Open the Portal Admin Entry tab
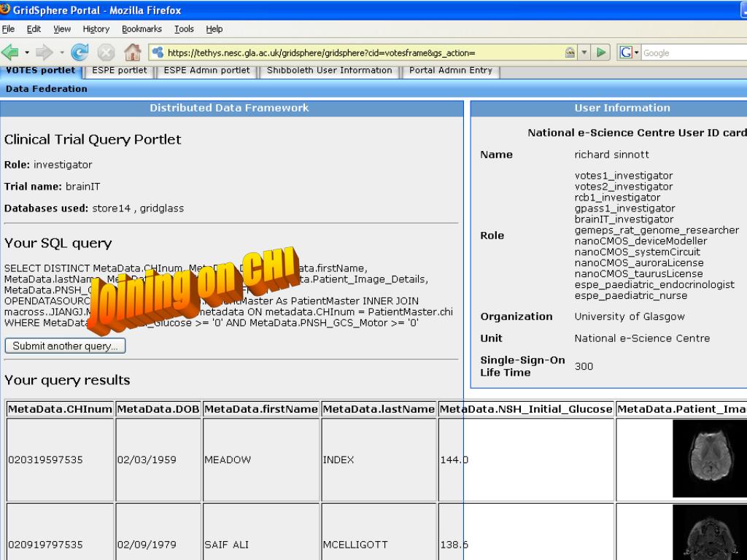Viewport: 747px width, 560px height. pos(451,71)
